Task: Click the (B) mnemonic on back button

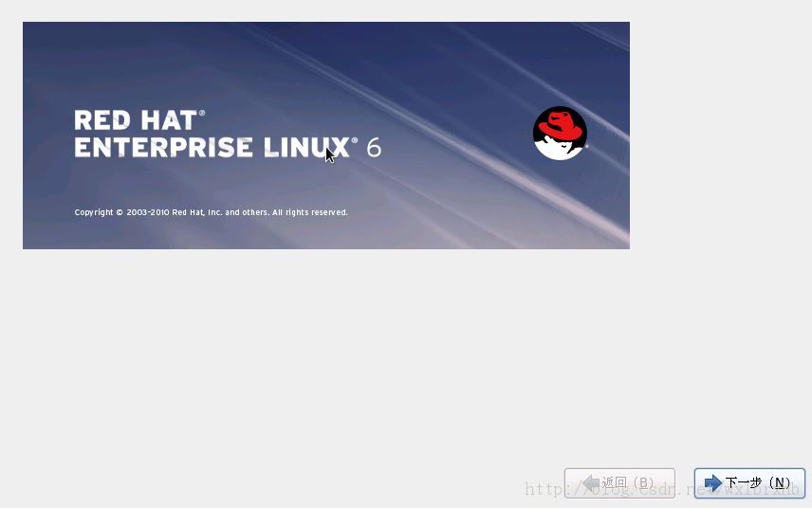Action: pyautogui.click(x=643, y=483)
